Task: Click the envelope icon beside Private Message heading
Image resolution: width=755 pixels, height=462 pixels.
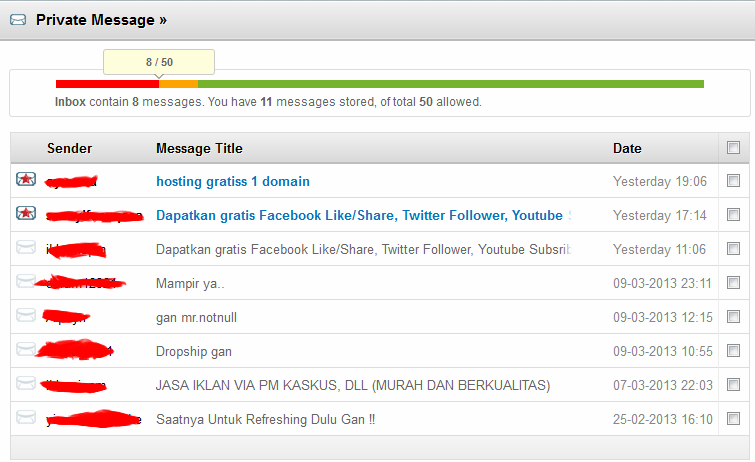Action: [18, 20]
